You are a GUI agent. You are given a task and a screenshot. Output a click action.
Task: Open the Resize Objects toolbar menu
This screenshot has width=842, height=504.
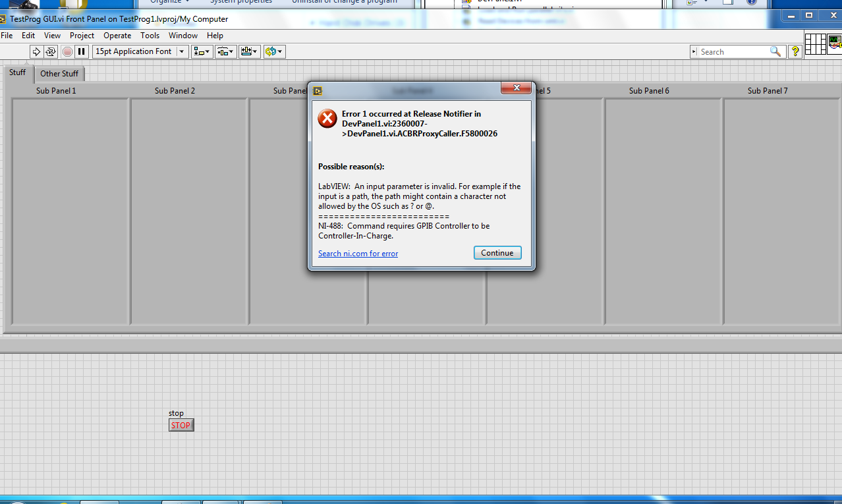coord(249,51)
